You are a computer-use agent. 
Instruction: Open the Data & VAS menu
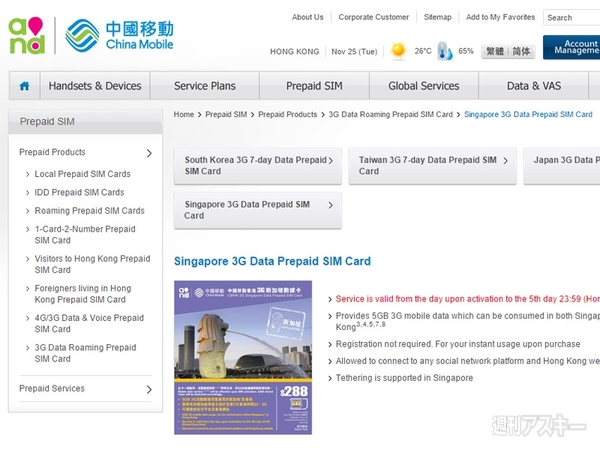pos(534,86)
